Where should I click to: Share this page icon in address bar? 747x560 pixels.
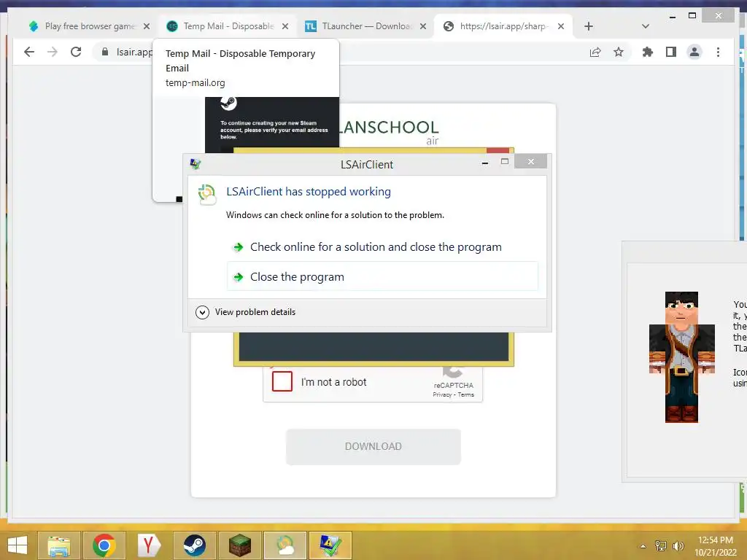pyautogui.click(x=595, y=52)
